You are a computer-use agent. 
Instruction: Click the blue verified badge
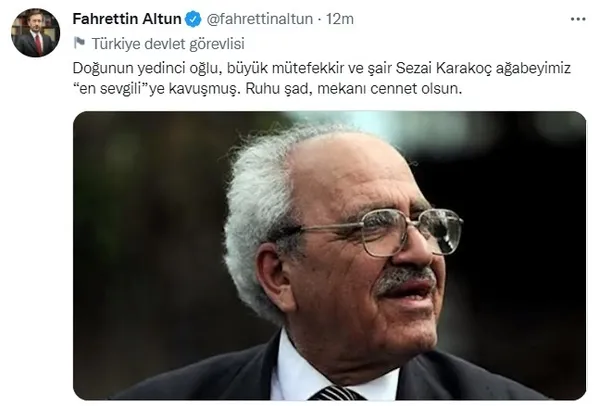click(x=193, y=19)
